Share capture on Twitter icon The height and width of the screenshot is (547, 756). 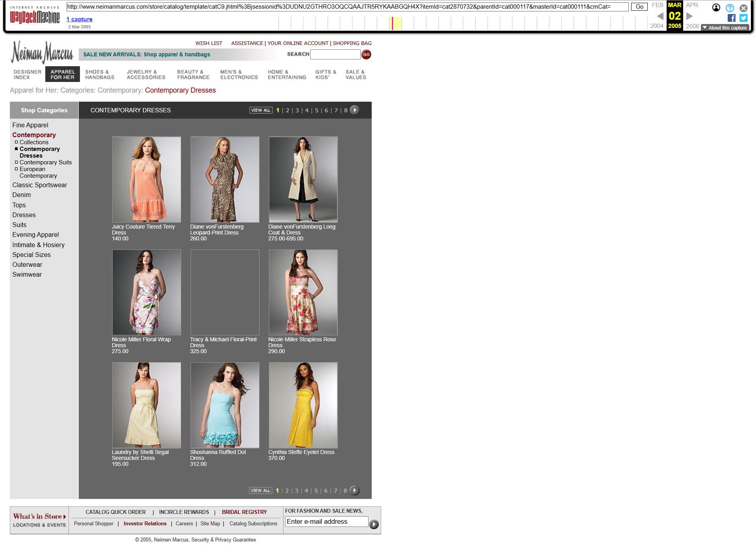(x=743, y=18)
